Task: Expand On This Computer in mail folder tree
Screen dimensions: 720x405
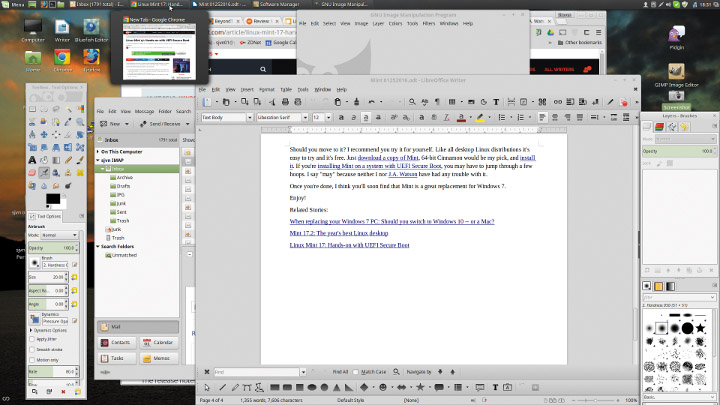Action: tap(98, 152)
